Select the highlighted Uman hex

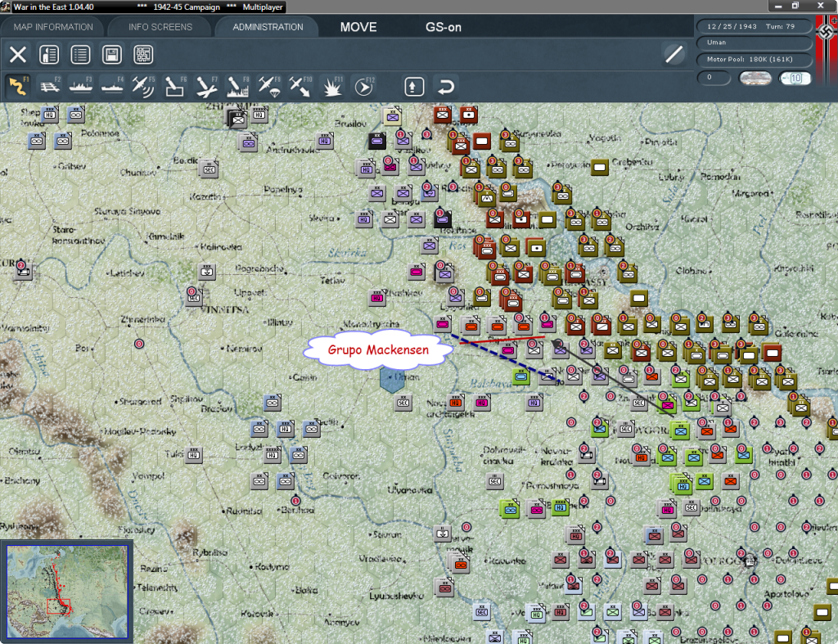[x=393, y=377]
